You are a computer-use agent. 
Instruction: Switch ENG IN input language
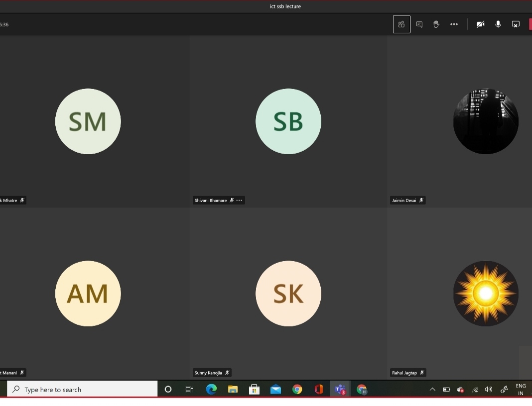[x=521, y=390]
